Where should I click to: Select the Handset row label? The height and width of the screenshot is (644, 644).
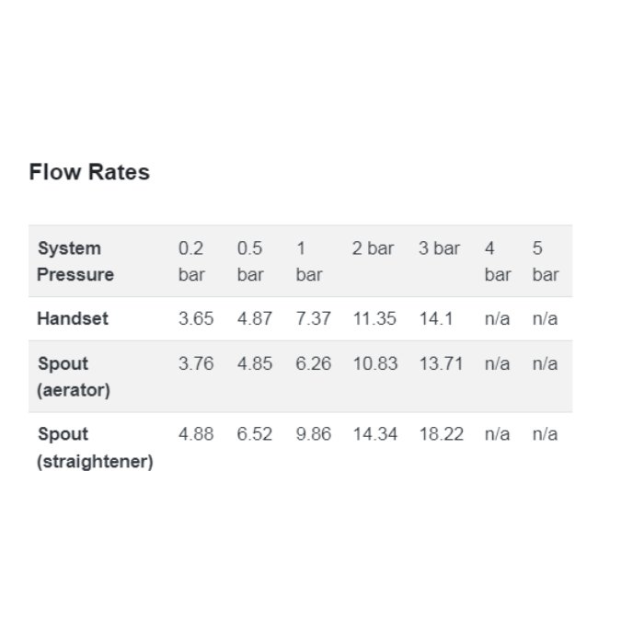pos(73,318)
